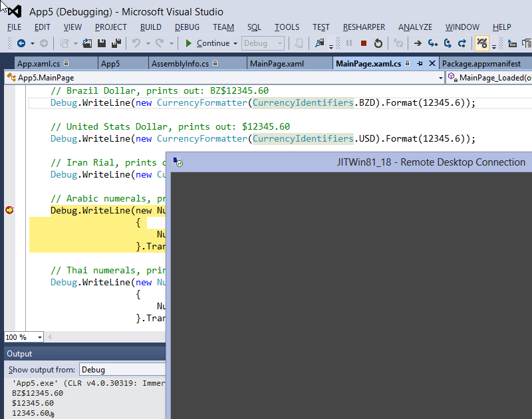Open Navigate Backward history dropdown arrow
The image size is (532, 419).
32,43
